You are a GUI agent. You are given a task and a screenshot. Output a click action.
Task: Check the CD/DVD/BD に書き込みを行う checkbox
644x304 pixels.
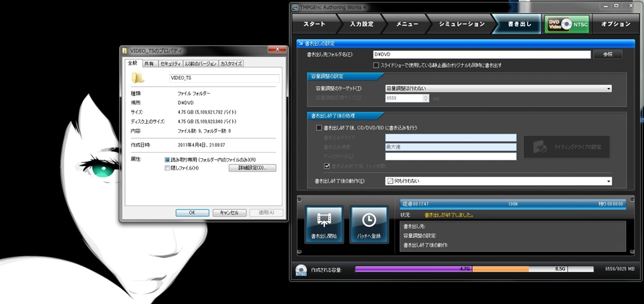319,128
